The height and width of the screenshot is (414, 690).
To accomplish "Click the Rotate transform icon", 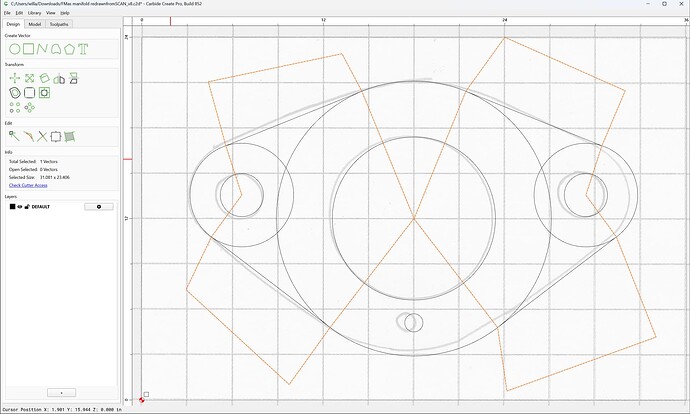I will point(44,78).
